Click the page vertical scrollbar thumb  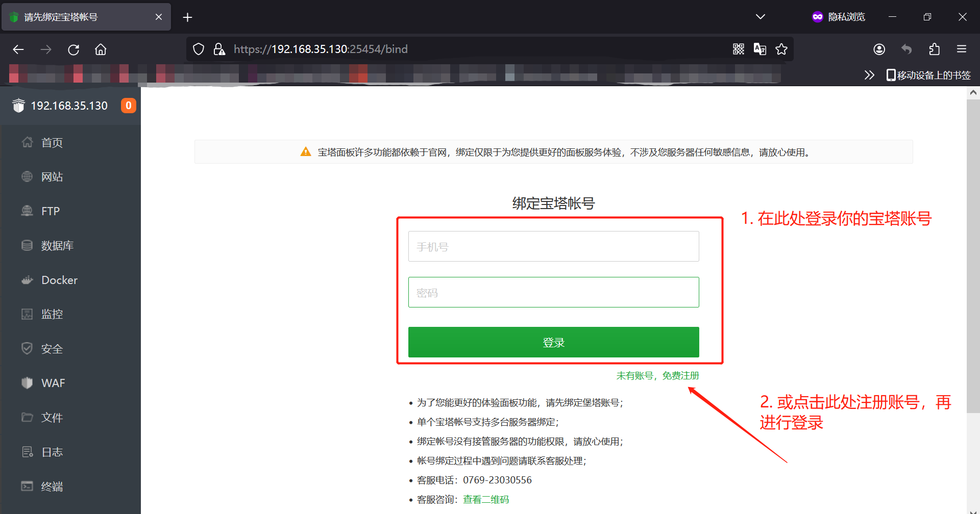pos(973,256)
